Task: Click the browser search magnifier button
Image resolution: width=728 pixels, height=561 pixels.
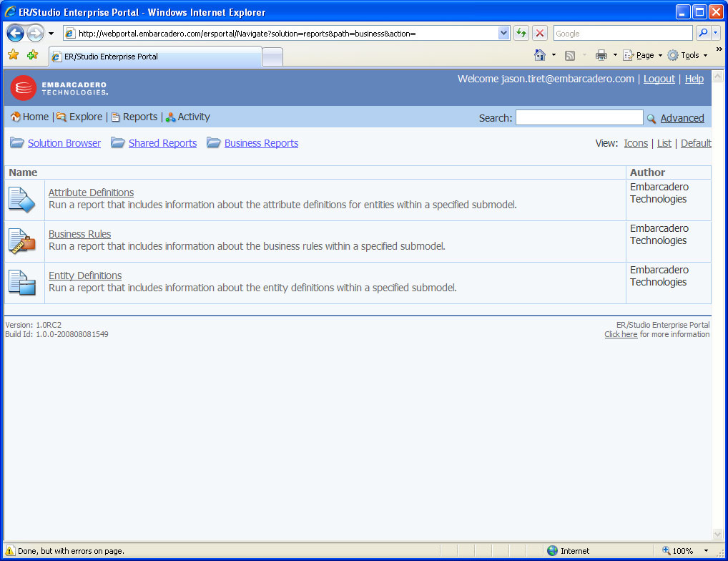Action: click(703, 33)
